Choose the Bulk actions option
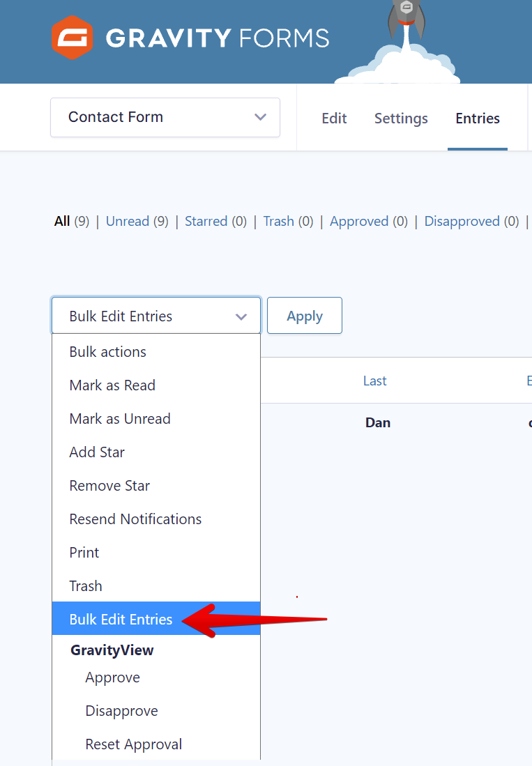The height and width of the screenshot is (766, 532). [x=156, y=352]
